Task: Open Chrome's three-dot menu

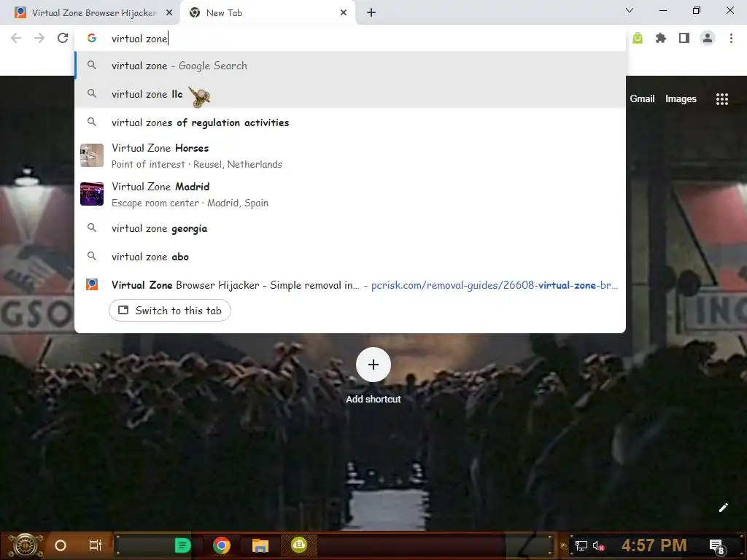Action: (731, 38)
